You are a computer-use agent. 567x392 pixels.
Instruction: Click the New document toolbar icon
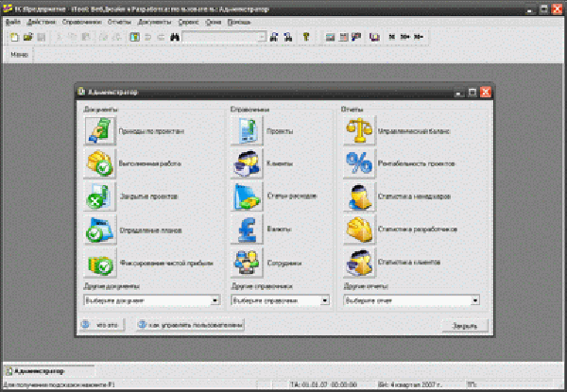(x=14, y=37)
